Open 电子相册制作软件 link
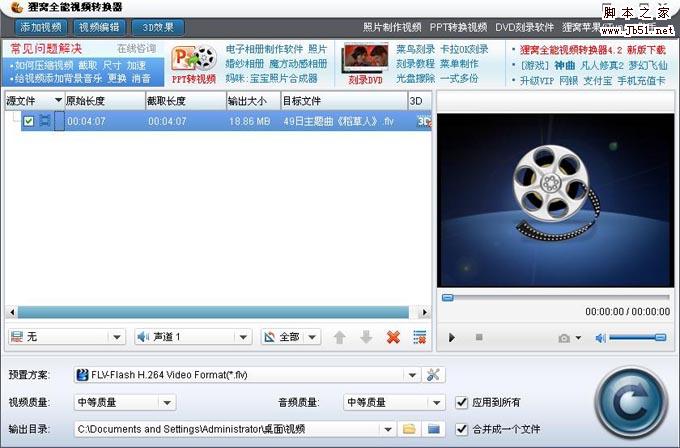 [264, 49]
